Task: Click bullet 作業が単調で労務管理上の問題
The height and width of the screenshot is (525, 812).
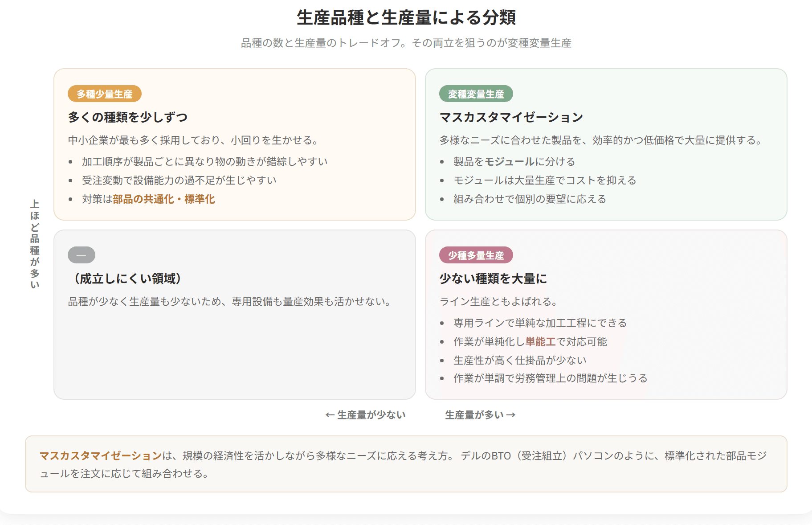Action: tap(550, 378)
